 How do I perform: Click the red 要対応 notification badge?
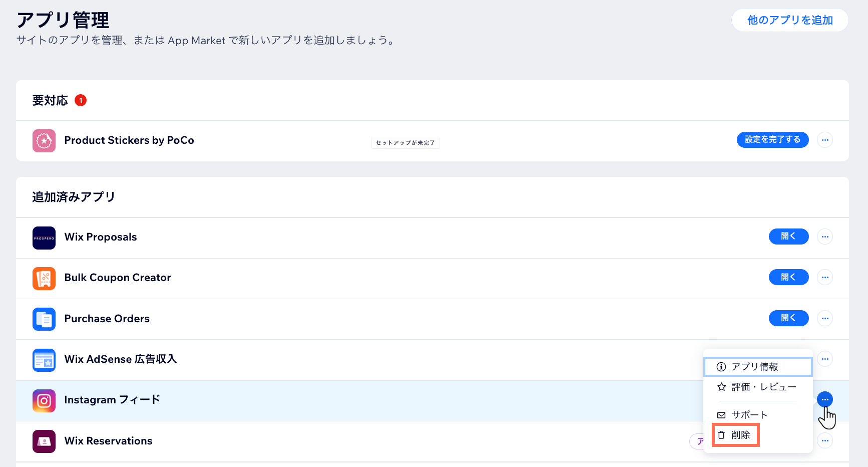pyautogui.click(x=81, y=100)
